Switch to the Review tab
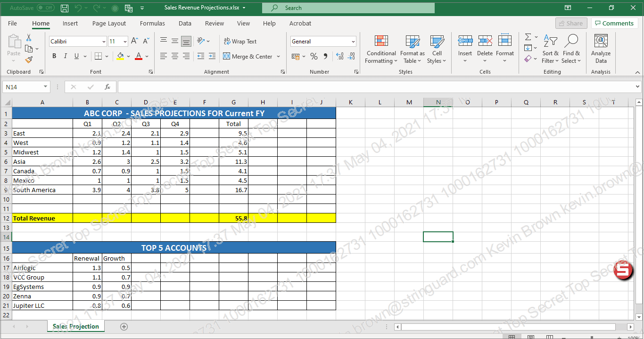644x339 pixels. click(x=215, y=24)
